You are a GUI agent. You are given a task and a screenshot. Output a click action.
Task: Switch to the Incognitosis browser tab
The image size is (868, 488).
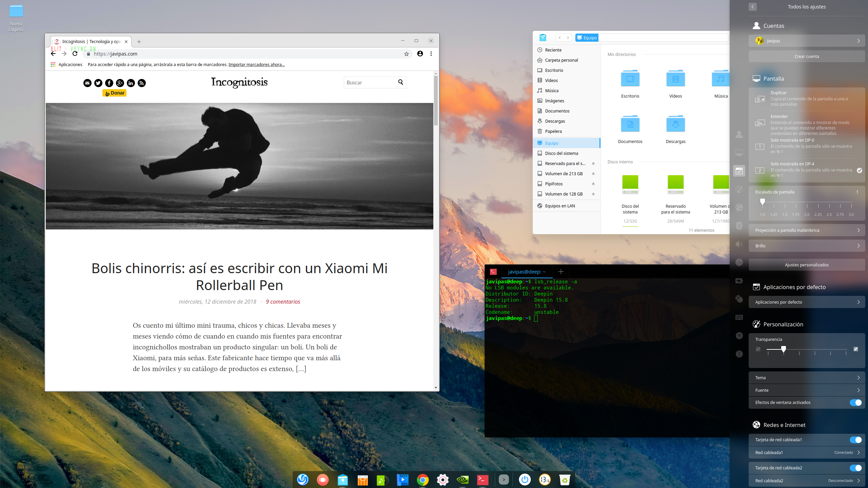coord(91,42)
